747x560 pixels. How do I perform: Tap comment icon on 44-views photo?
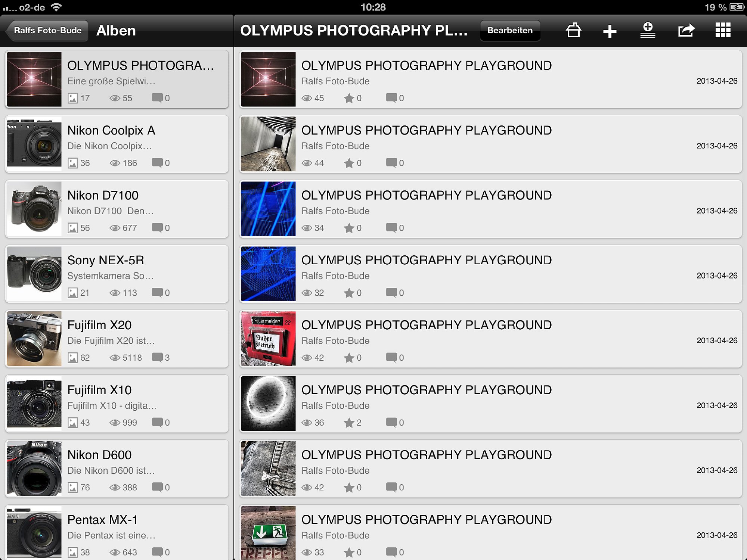coord(391,163)
